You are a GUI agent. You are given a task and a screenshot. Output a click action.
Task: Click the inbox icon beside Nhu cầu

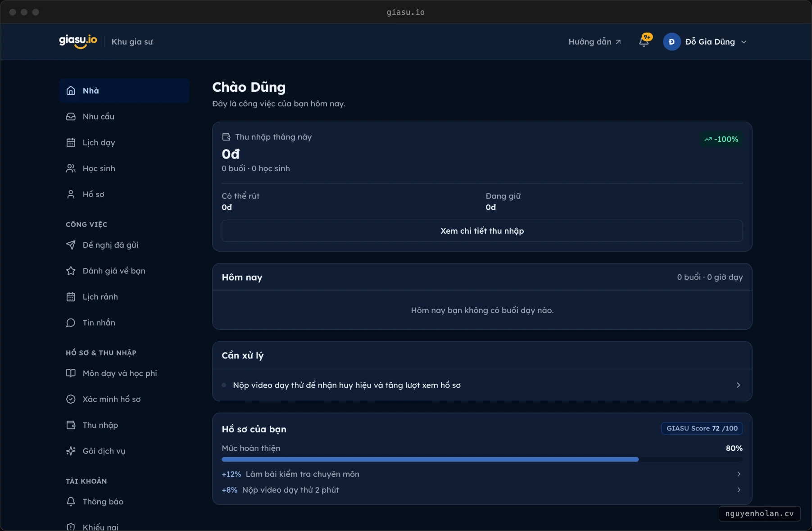click(x=71, y=117)
